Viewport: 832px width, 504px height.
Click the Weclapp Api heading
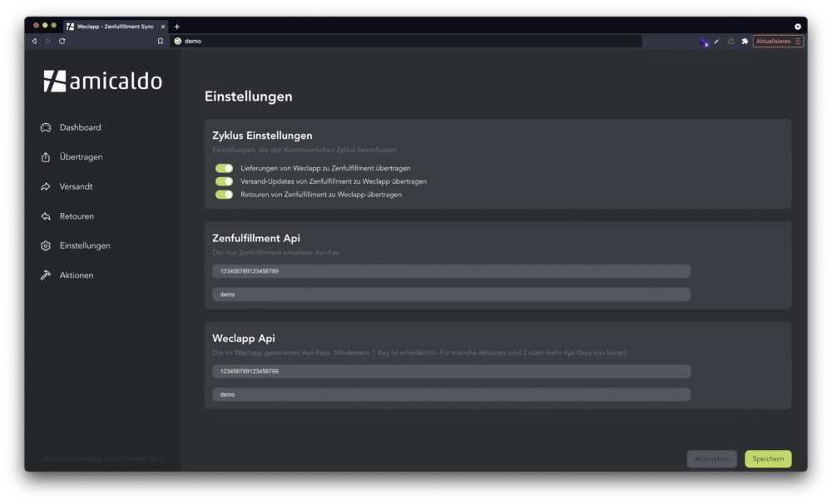point(244,338)
